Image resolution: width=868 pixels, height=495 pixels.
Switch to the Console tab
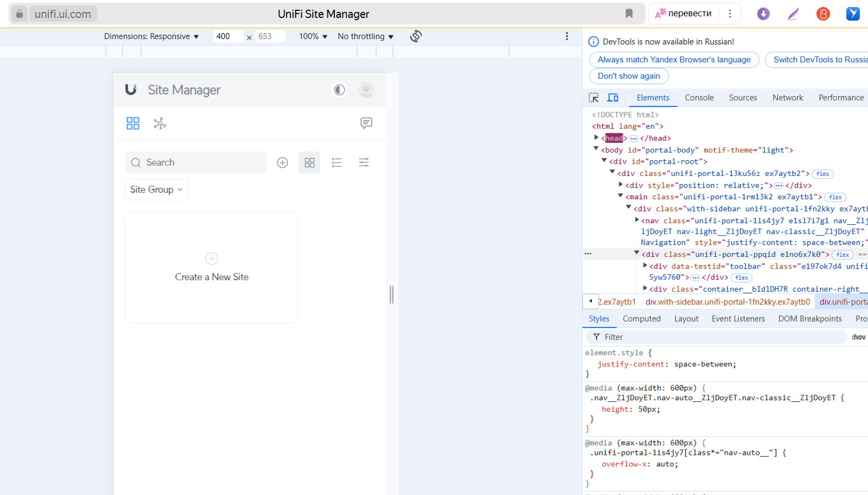tap(699, 98)
